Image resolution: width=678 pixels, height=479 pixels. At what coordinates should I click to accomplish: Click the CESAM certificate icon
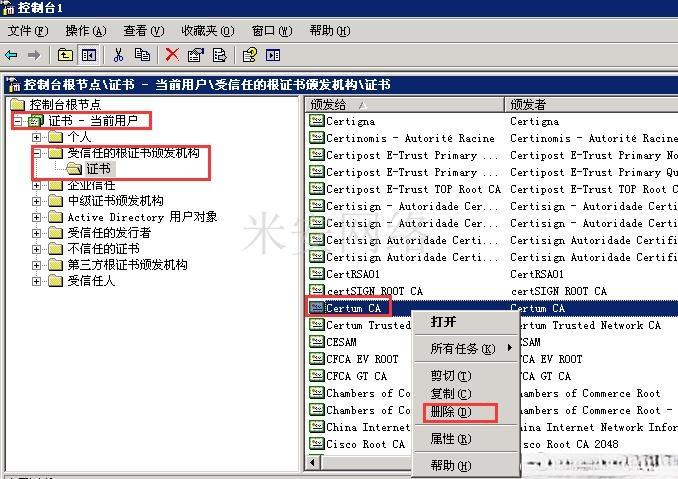tap(317, 342)
